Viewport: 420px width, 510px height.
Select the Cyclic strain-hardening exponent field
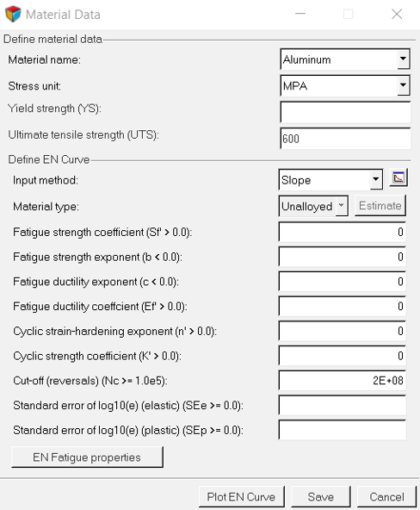point(342,331)
